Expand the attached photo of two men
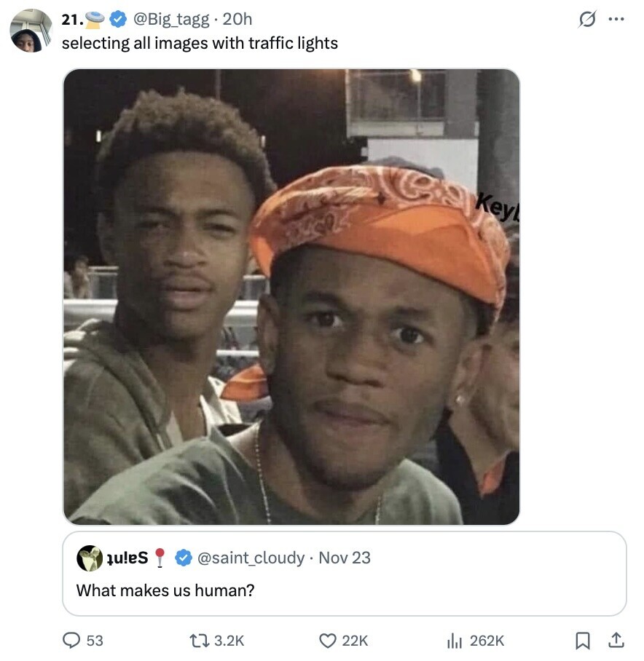Screen dimensions: 644x661 [291, 297]
